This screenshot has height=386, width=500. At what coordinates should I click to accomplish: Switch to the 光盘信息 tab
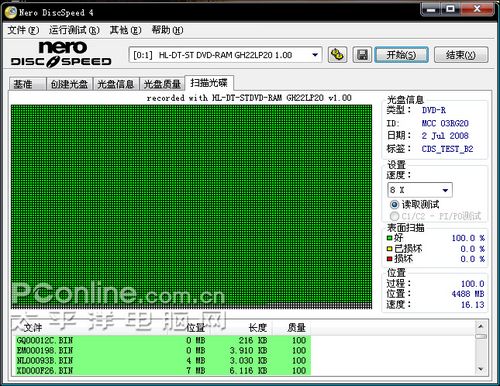(x=116, y=84)
